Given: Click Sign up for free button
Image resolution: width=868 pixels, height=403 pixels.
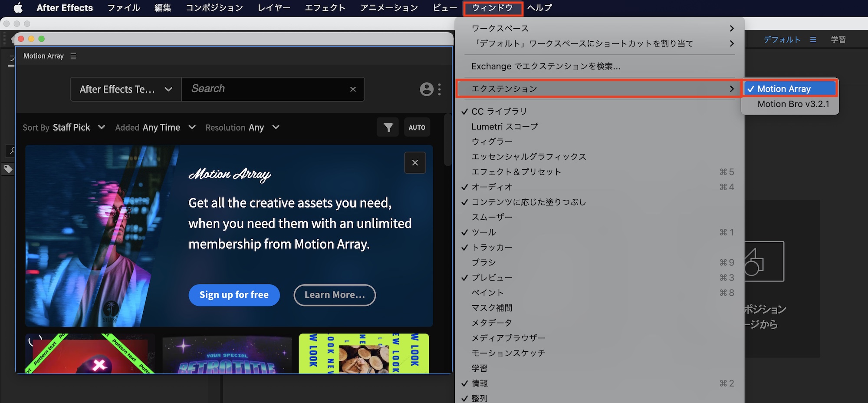Looking at the screenshot, I should [x=234, y=295].
